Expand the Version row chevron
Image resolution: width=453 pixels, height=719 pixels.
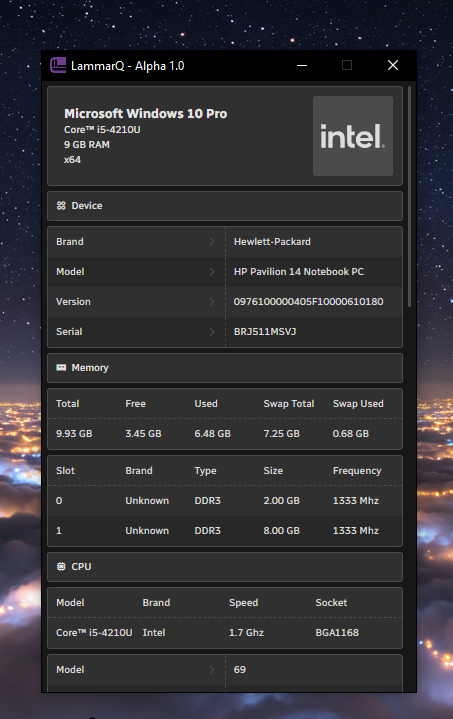[212, 302]
